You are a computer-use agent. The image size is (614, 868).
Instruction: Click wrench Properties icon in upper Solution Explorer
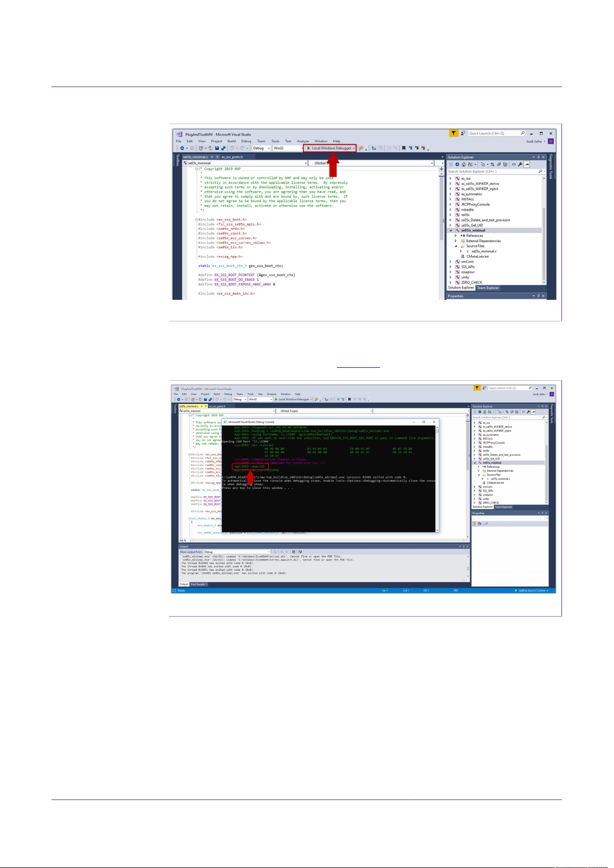click(x=520, y=164)
